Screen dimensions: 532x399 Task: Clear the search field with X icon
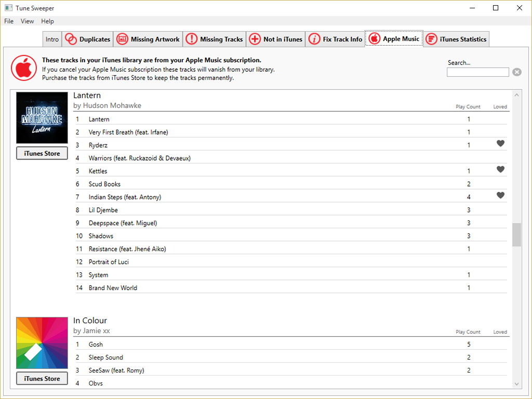[517, 72]
